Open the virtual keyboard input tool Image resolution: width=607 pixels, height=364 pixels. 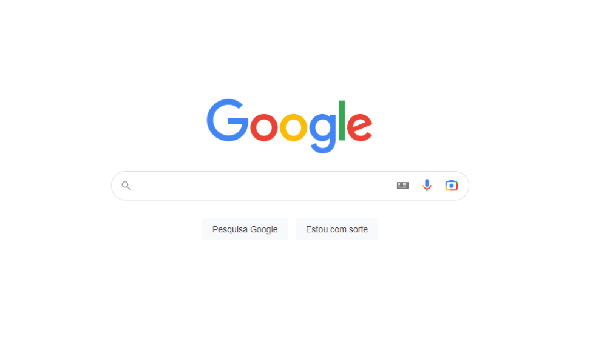pyautogui.click(x=402, y=186)
